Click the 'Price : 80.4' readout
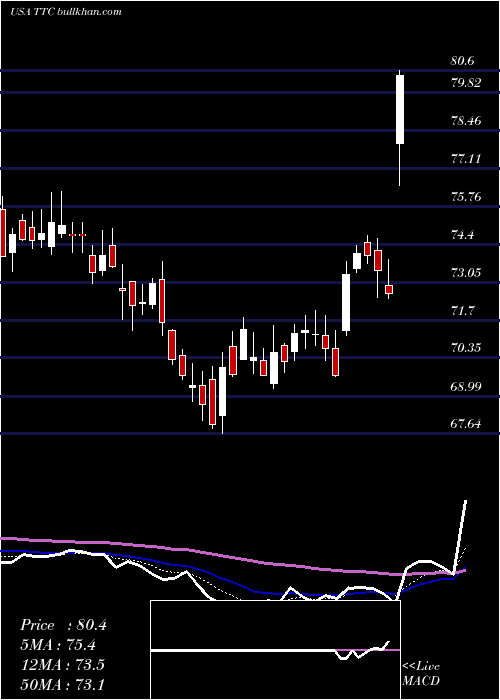 click(63, 625)
